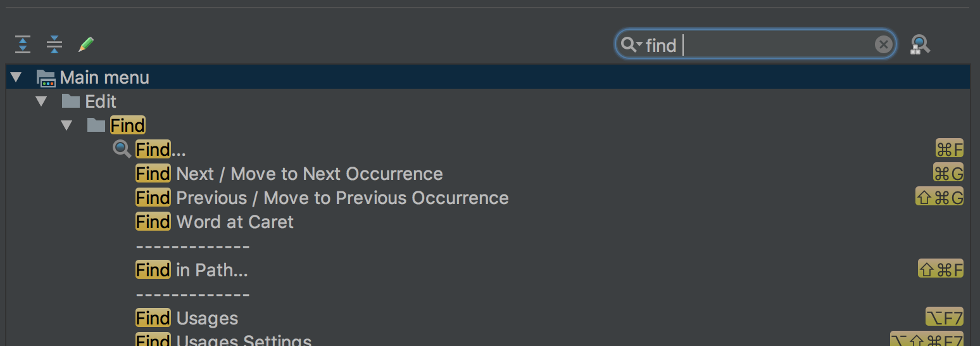Click Find Actions by Shortcut icon
The image size is (980, 346).
coord(920,44)
